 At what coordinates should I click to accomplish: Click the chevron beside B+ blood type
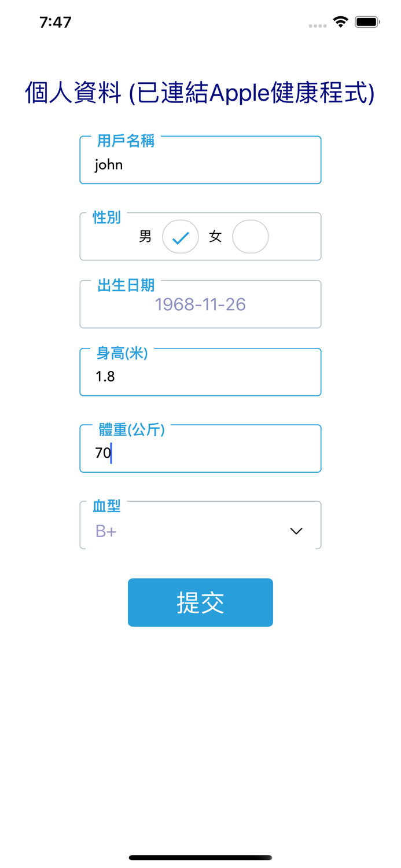[x=296, y=531]
